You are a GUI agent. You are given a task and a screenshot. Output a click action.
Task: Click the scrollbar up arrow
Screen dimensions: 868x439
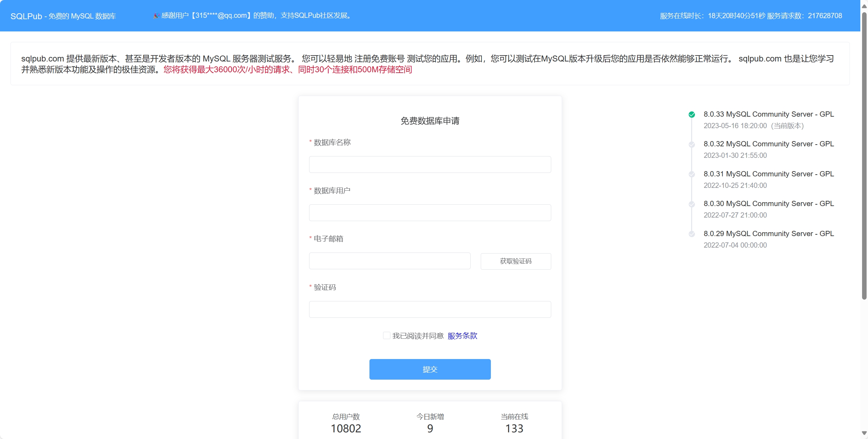(x=864, y=6)
